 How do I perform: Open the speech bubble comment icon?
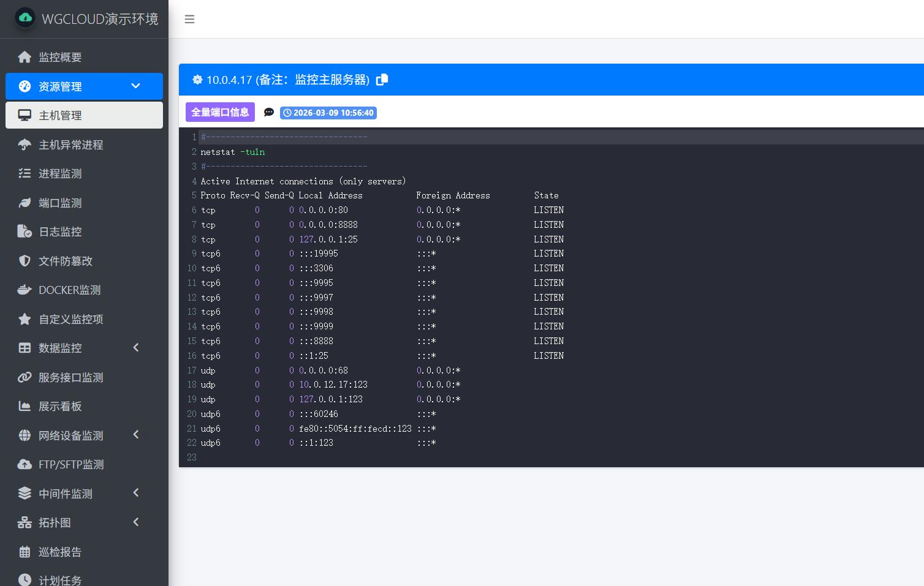(x=268, y=112)
